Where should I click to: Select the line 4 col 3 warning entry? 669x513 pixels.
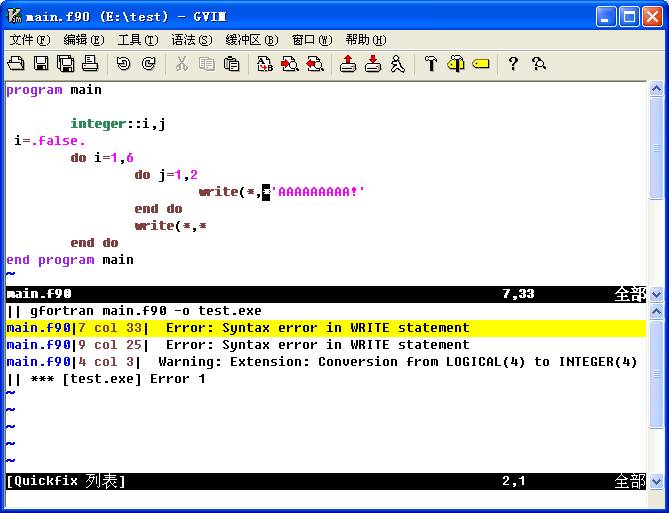326,362
